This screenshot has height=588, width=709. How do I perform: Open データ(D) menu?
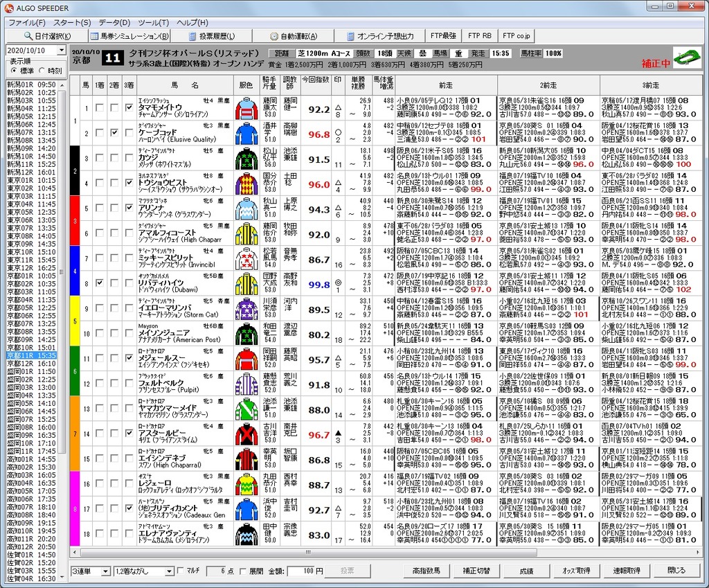(114, 23)
